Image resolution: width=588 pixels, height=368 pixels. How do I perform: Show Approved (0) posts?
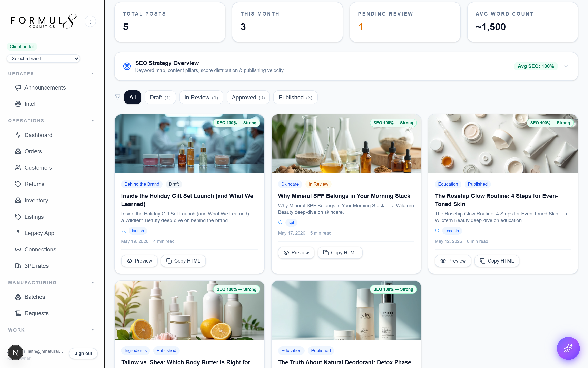pos(248,97)
